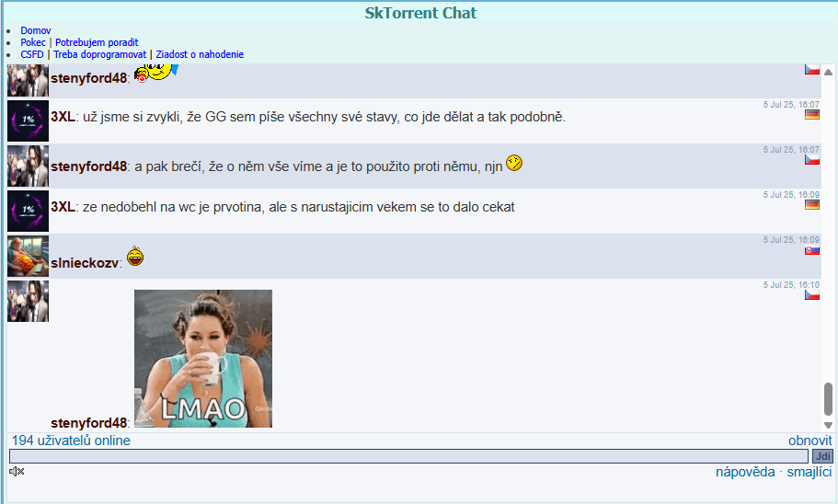Toggle the chat sound speaker icon

17,472
